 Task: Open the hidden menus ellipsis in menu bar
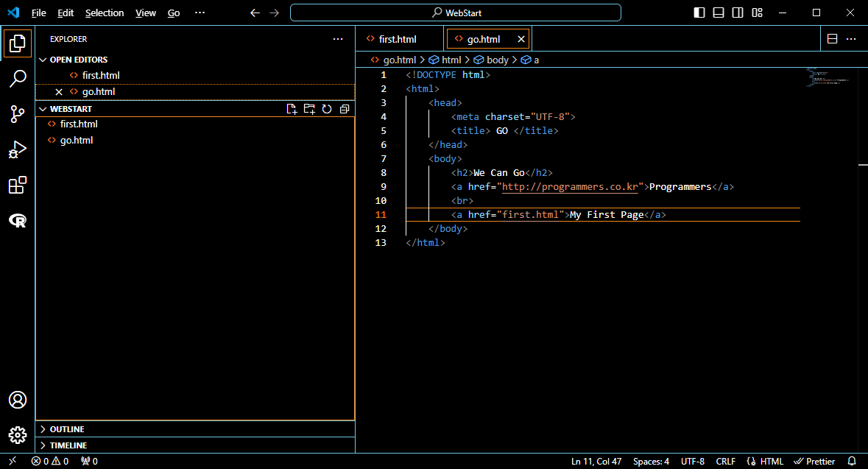click(x=200, y=13)
